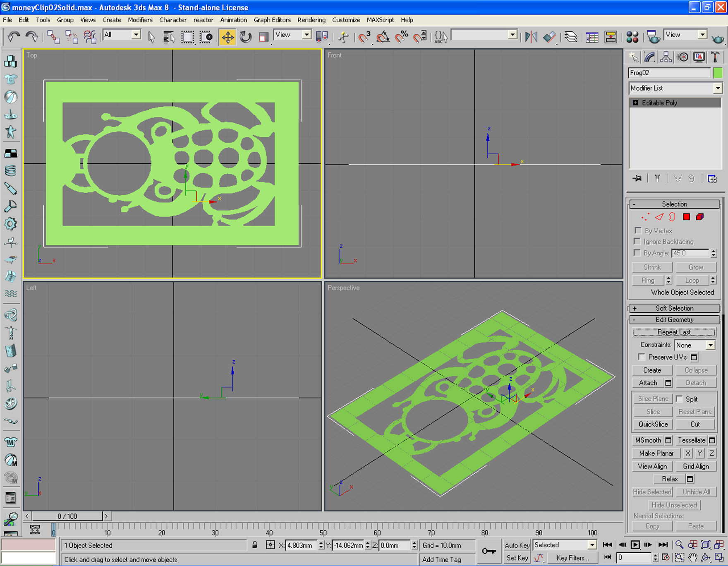Click the Undo arrow icon
The width and height of the screenshot is (728, 566).
pyautogui.click(x=14, y=37)
